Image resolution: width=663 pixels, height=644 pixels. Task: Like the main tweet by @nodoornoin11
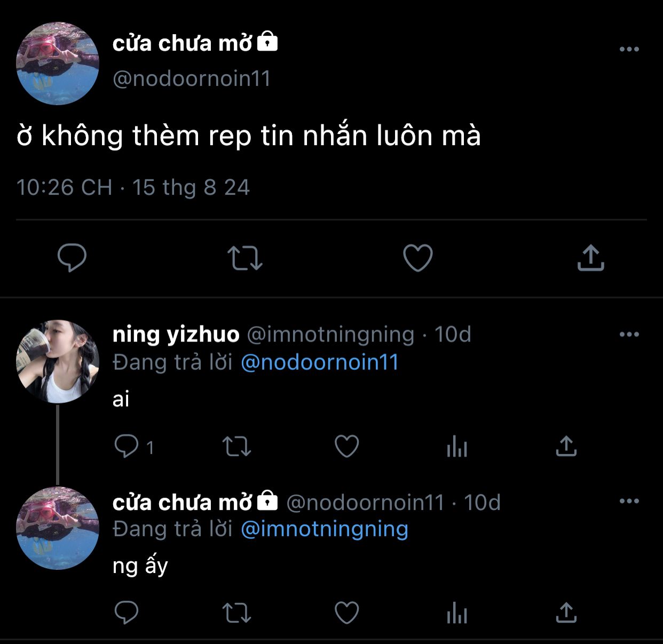tap(417, 258)
